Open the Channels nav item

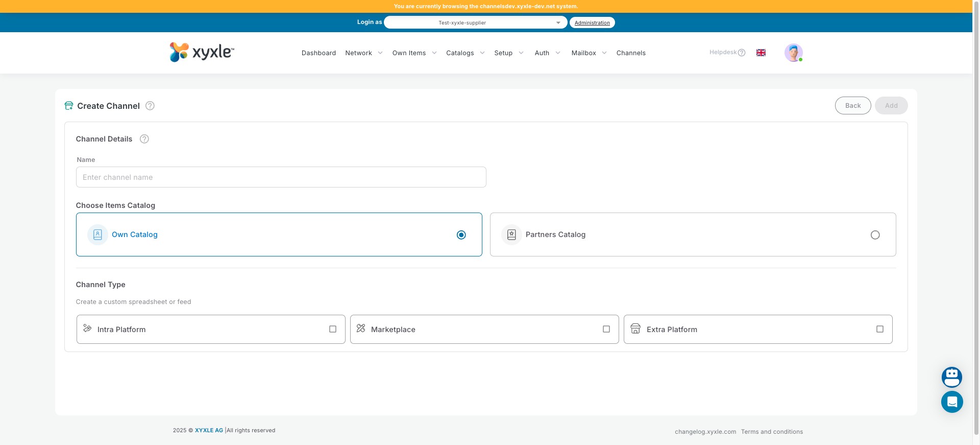pos(631,53)
